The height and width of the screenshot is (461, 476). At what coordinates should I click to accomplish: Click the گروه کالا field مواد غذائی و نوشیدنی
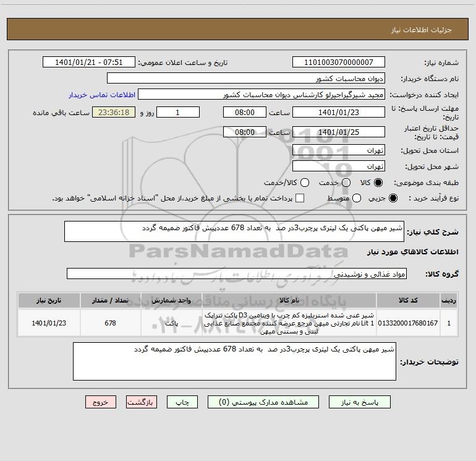[x=237, y=274]
